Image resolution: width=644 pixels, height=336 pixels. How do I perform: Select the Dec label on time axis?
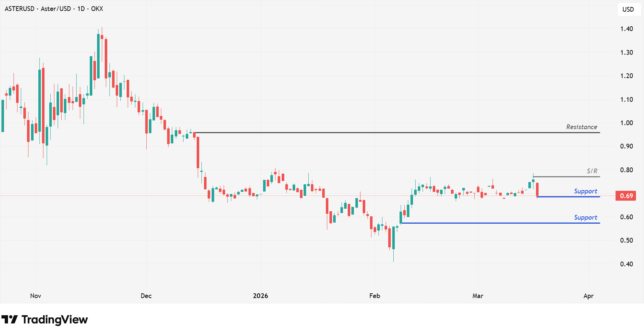coord(146,296)
